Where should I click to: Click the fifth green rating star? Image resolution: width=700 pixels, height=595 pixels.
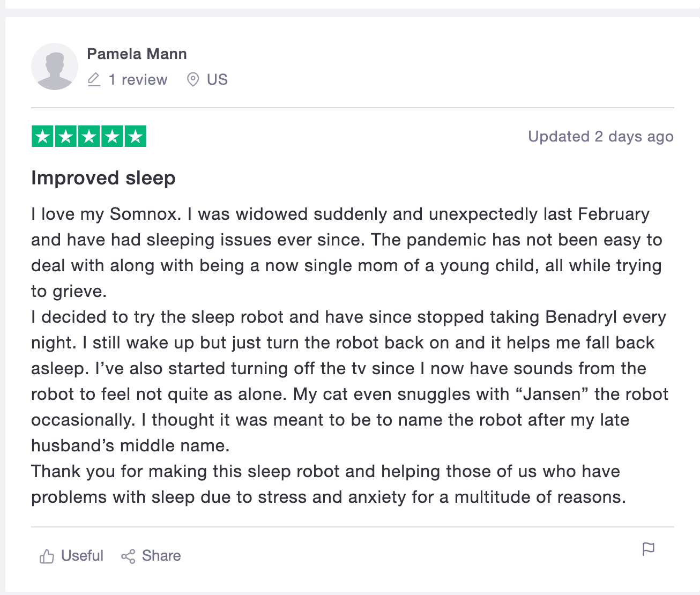pyautogui.click(x=135, y=137)
